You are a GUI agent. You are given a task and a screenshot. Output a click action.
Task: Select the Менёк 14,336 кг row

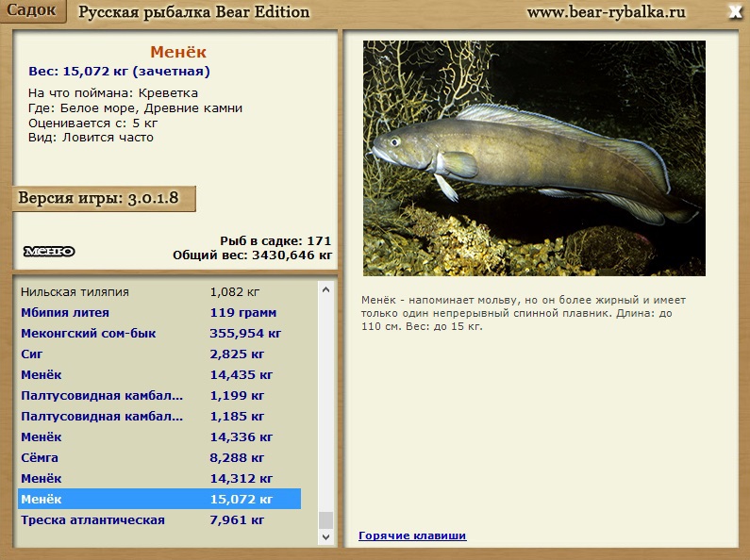coord(159,437)
